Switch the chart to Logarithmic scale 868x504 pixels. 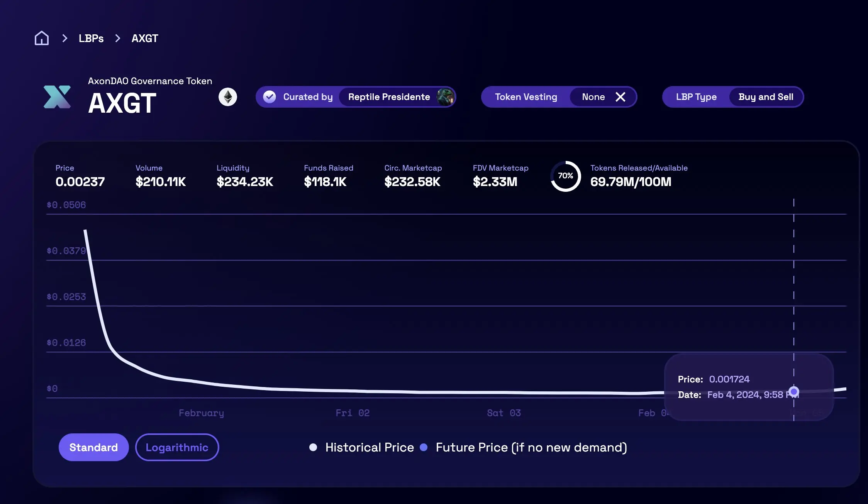click(x=177, y=447)
